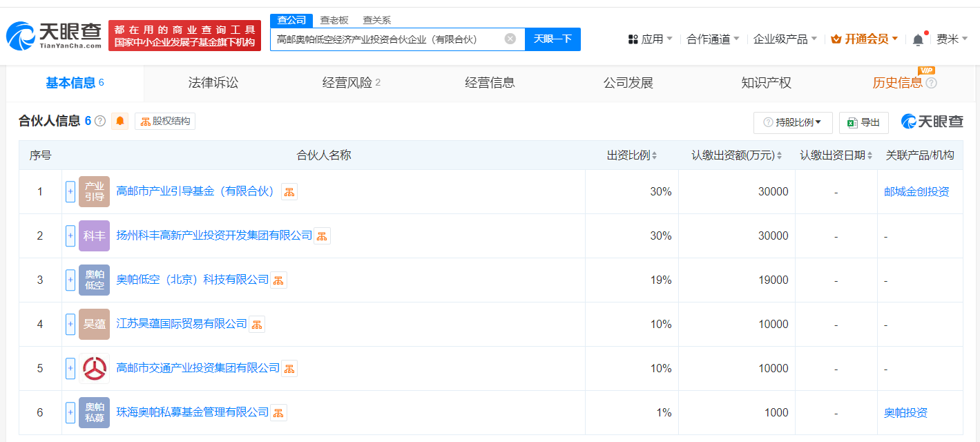Expand row 4 江苏昊蕴 details
Screen dimensions: 980x442
(x=70, y=324)
